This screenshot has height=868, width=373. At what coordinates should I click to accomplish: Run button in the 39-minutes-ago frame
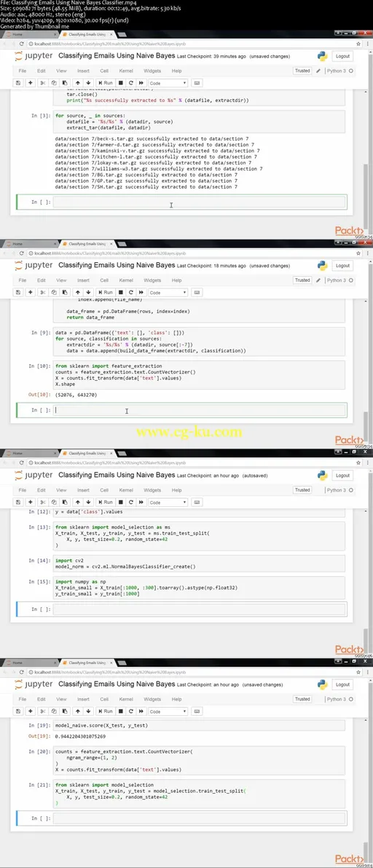[105, 83]
